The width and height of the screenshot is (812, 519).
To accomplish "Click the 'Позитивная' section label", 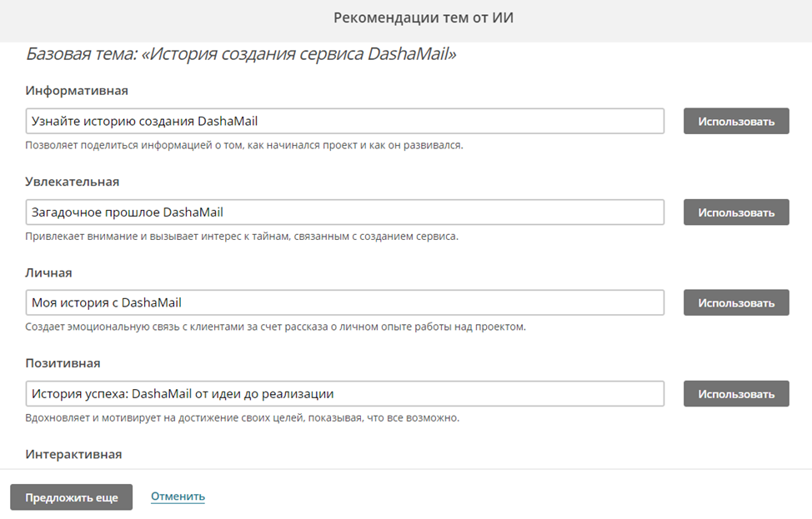I will (63, 363).
